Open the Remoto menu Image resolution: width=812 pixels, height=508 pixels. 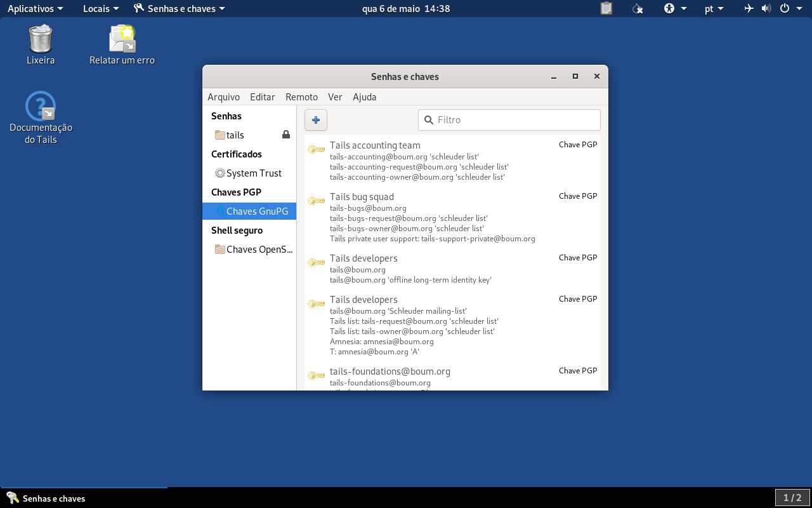[x=301, y=97]
